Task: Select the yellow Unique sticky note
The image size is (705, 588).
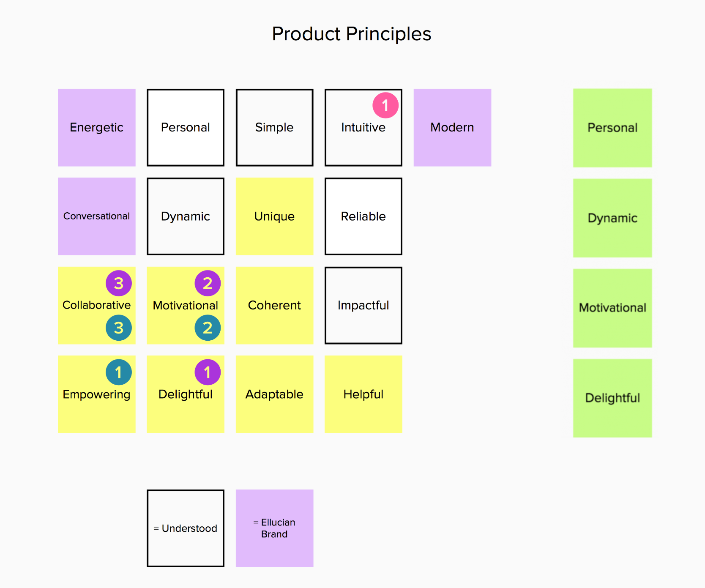Action: [274, 216]
